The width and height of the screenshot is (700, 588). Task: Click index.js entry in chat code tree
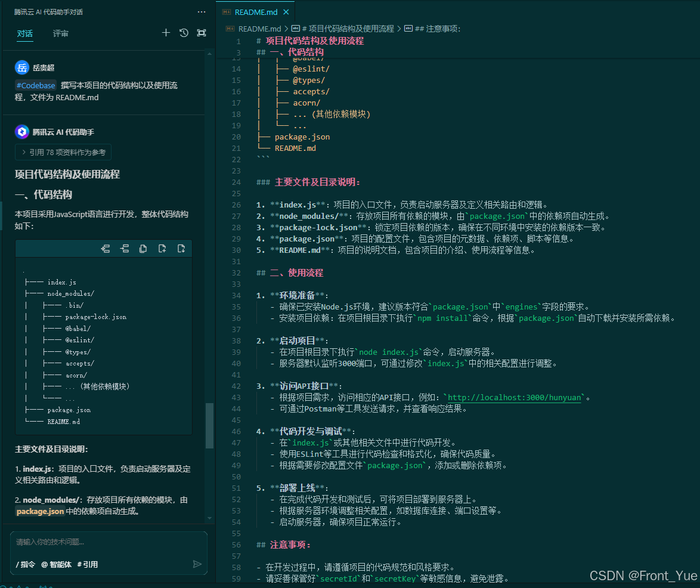point(61,282)
